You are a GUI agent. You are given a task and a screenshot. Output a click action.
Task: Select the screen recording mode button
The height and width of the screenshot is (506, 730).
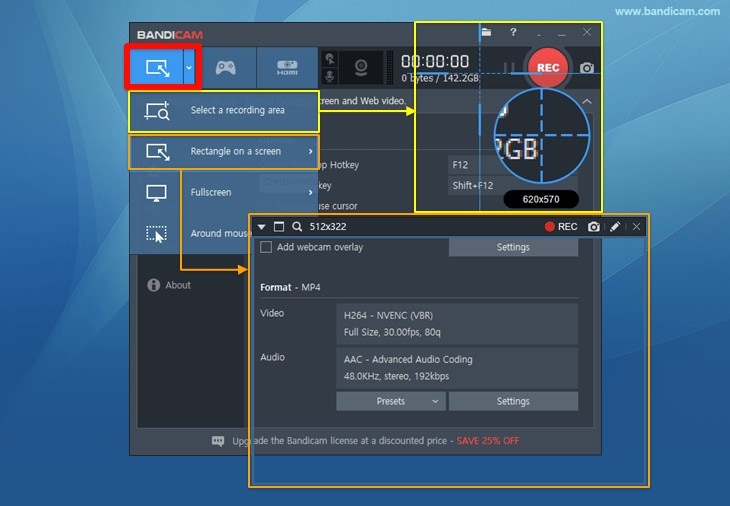157,67
